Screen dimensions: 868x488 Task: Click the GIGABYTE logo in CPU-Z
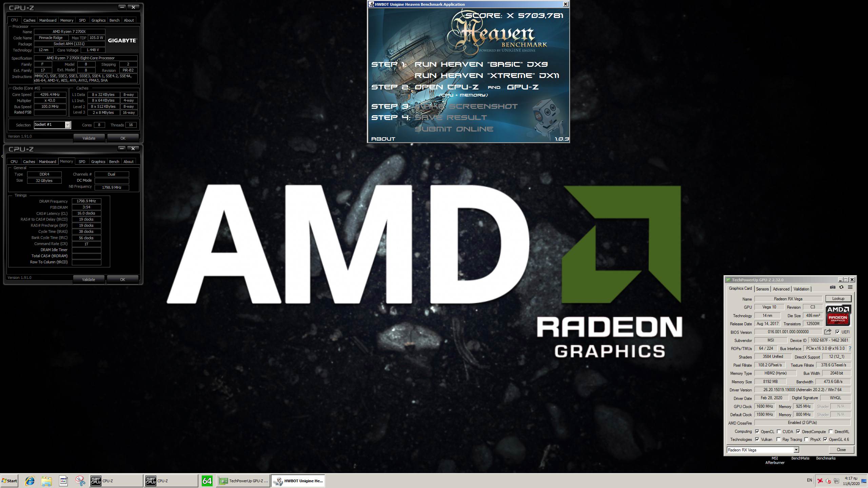[x=122, y=40]
